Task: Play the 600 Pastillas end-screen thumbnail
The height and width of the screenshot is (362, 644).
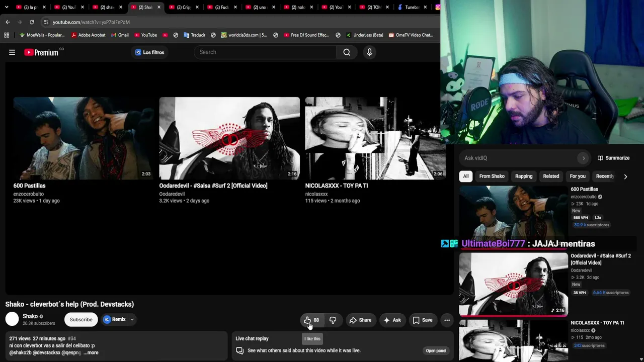Action: pos(84,138)
